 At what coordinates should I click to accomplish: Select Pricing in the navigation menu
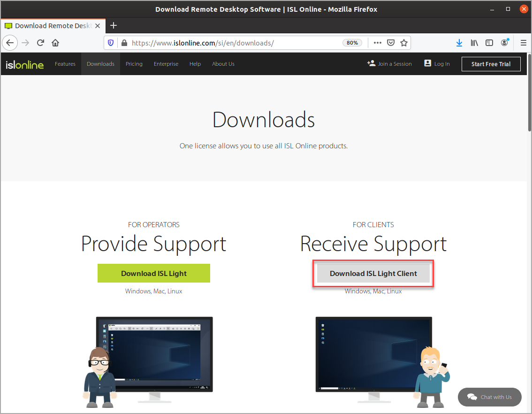(x=134, y=63)
